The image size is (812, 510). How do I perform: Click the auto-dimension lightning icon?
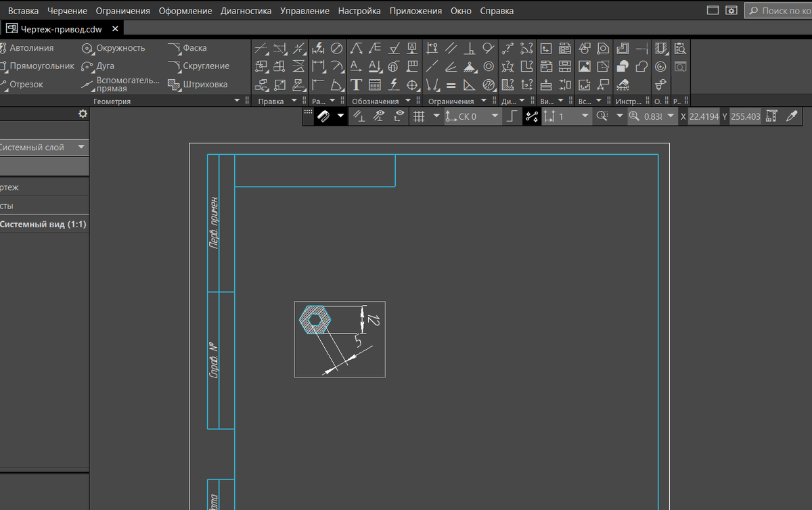318,48
